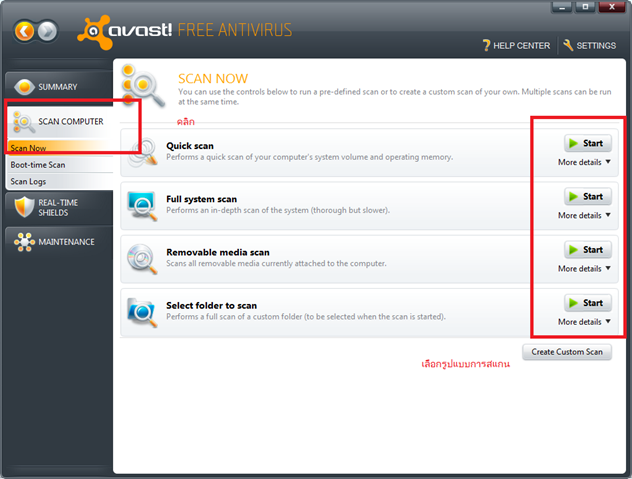Start the Quick scan

(587, 144)
